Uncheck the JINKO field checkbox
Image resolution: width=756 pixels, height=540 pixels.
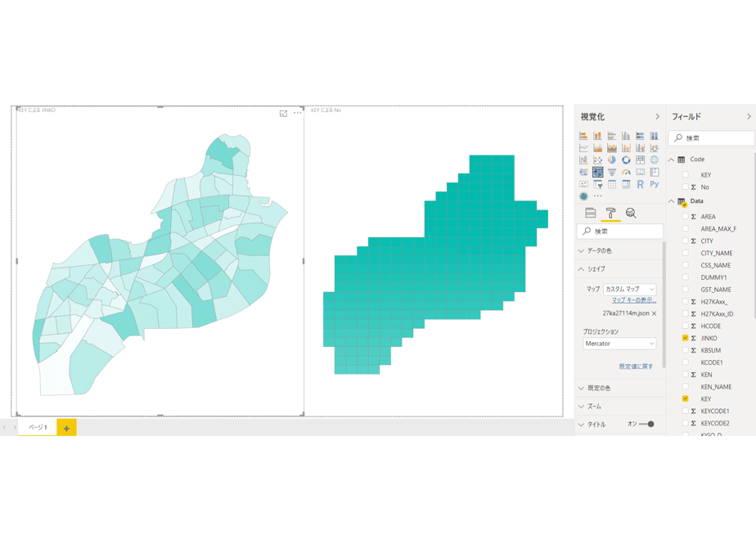685,338
